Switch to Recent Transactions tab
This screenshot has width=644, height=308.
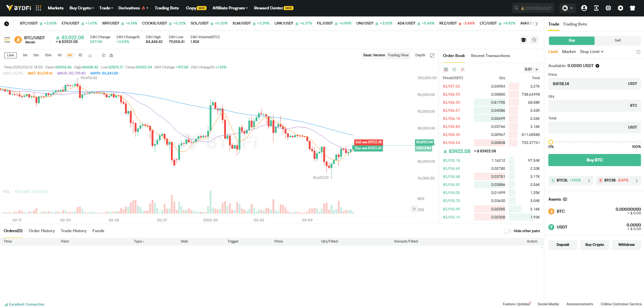[490, 56]
